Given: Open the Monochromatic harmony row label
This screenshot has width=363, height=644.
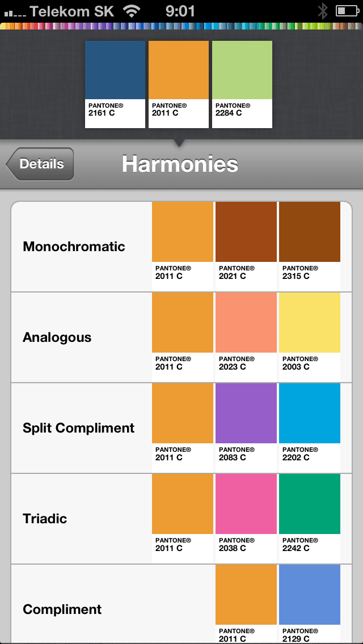Looking at the screenshot, I should pyautogui.click(x=74, y=247).
